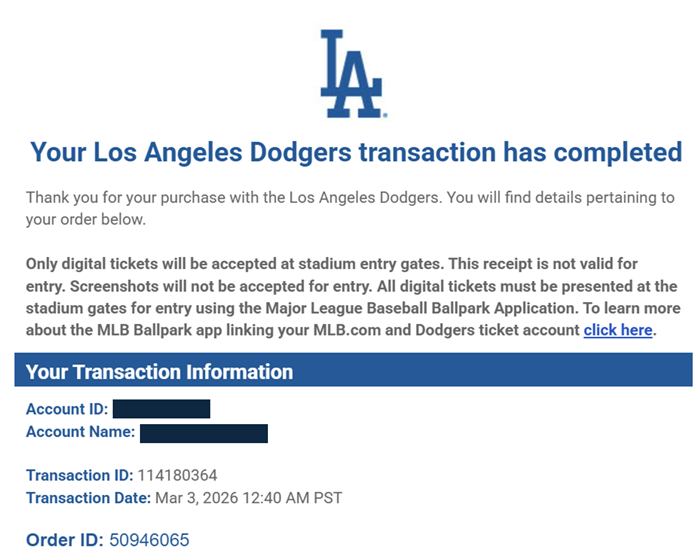
Task: Select the Mar 3, 2026 date value
Action: [249, 498]
